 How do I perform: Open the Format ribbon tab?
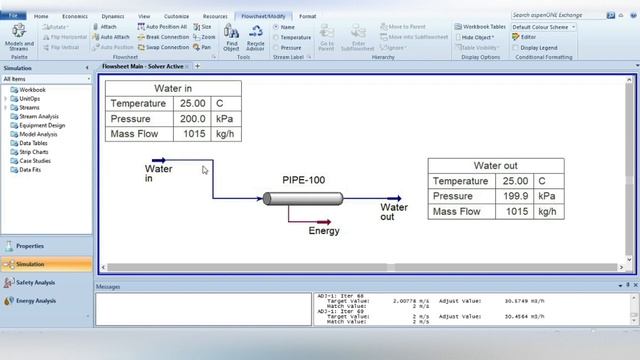tap(307, 16)
